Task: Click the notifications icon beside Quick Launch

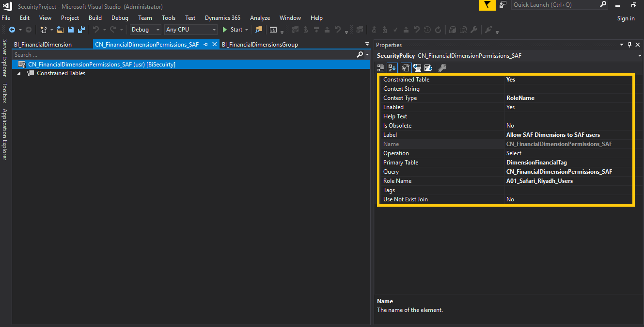Action: (503, 5)
